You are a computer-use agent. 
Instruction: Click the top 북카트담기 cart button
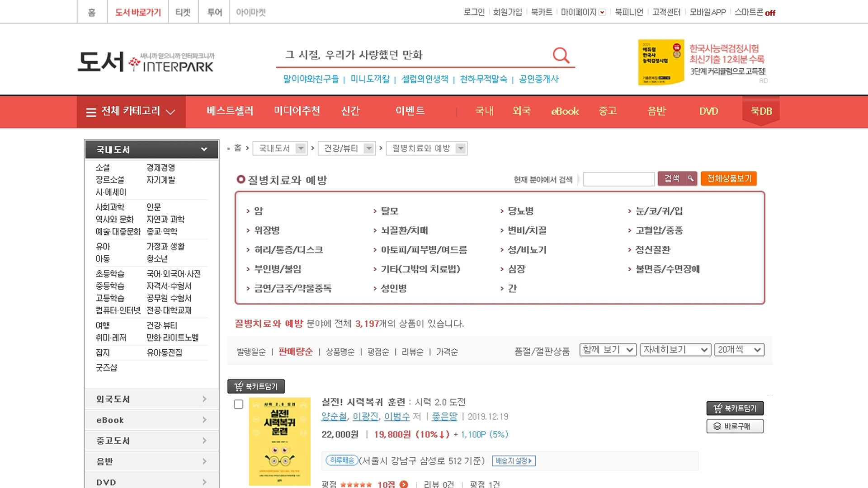(256, 386)
